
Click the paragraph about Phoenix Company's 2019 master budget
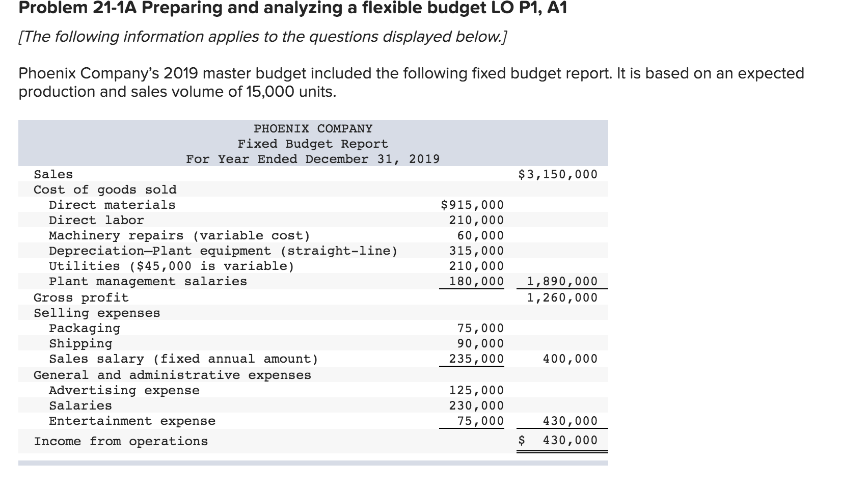(x=412, y=83)
